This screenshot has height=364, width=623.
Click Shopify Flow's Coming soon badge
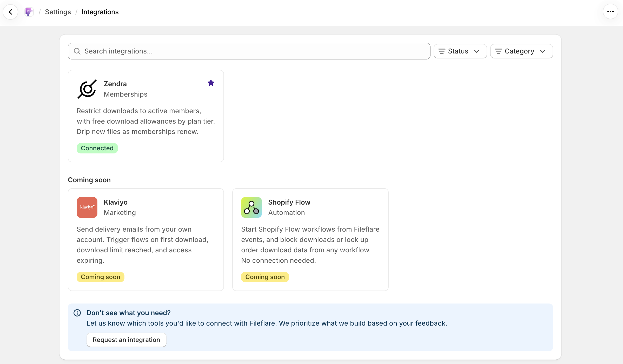point(265,277)
